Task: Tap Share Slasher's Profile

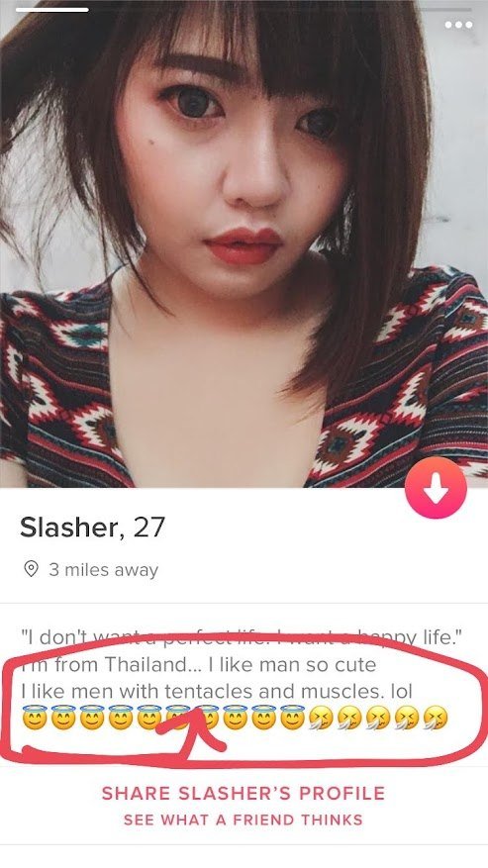Action: pos(244,793)
